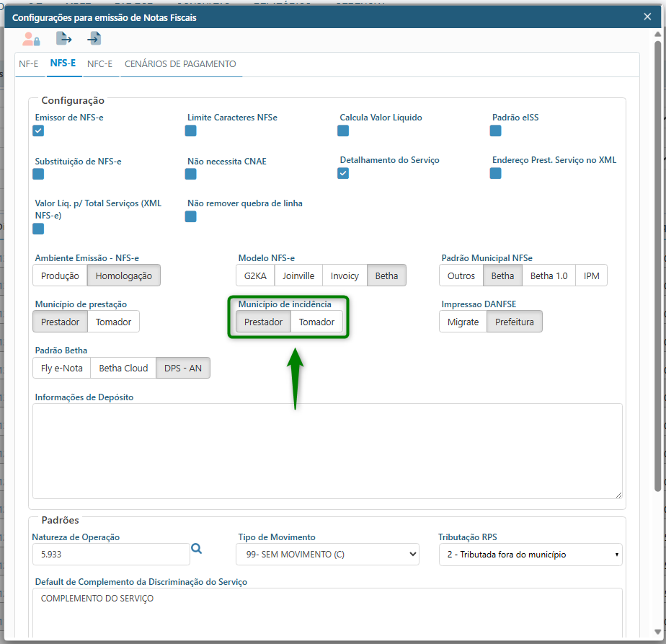Click the user with padlock icon

pos(31,39)
